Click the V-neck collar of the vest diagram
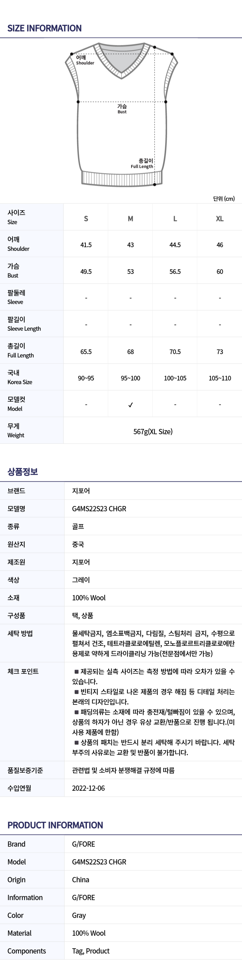This screenshot has height=980, width=242. [121, 63]
